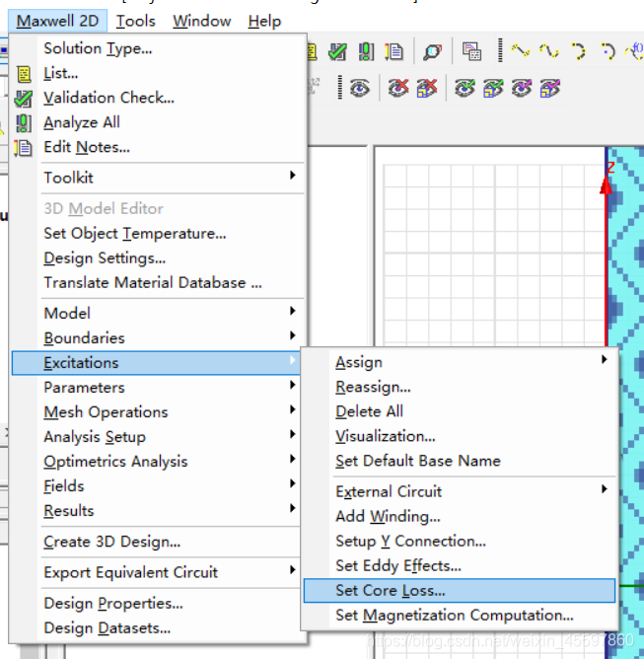
Task: Click the Edit Notes toolbar icon
Action: [x=394, y=51]
